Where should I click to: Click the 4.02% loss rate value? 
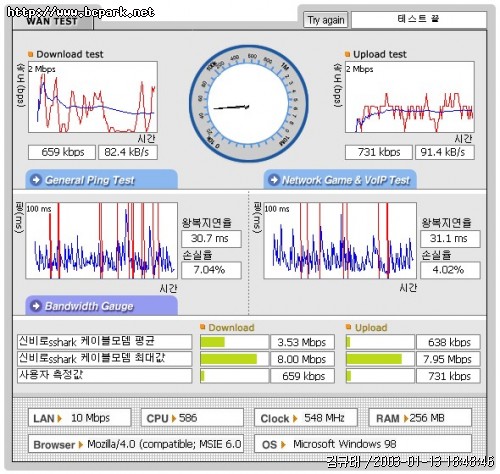pyautogui.click(x=450, y=270)
